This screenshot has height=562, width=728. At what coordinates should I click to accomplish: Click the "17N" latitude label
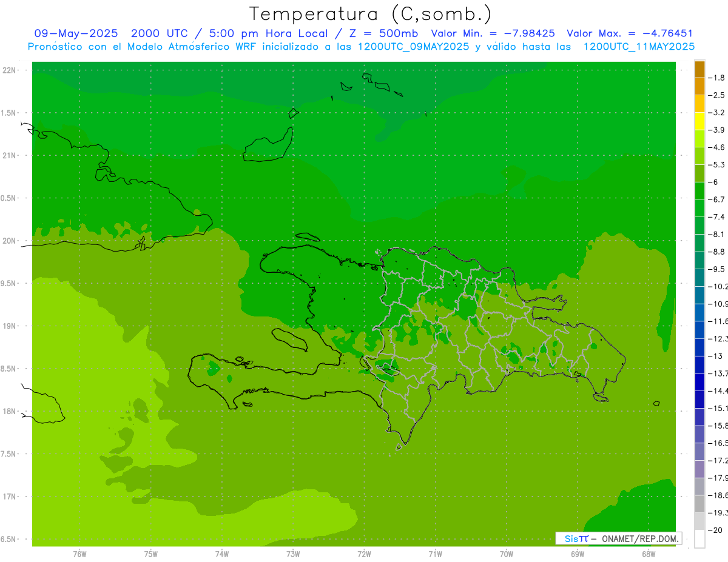[10, 497]
